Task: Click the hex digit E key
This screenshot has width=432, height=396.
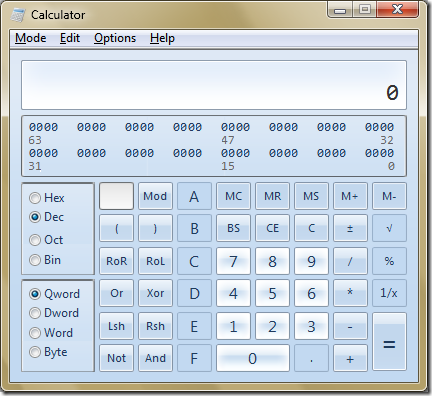Action: click(x=194, y=326)
